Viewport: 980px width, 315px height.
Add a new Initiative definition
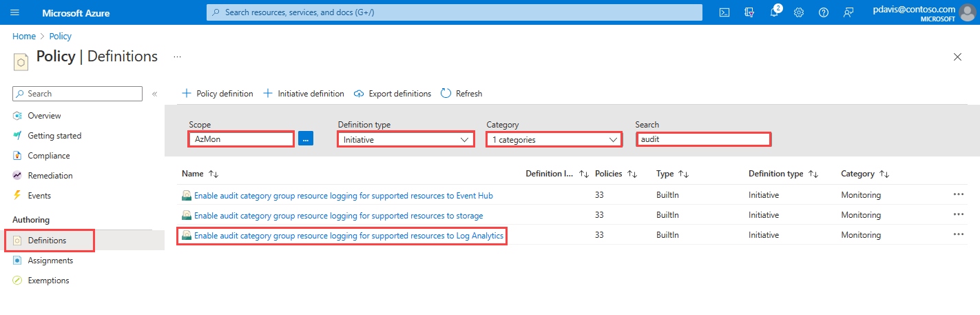pyautogui.click(x=304, y=93)
